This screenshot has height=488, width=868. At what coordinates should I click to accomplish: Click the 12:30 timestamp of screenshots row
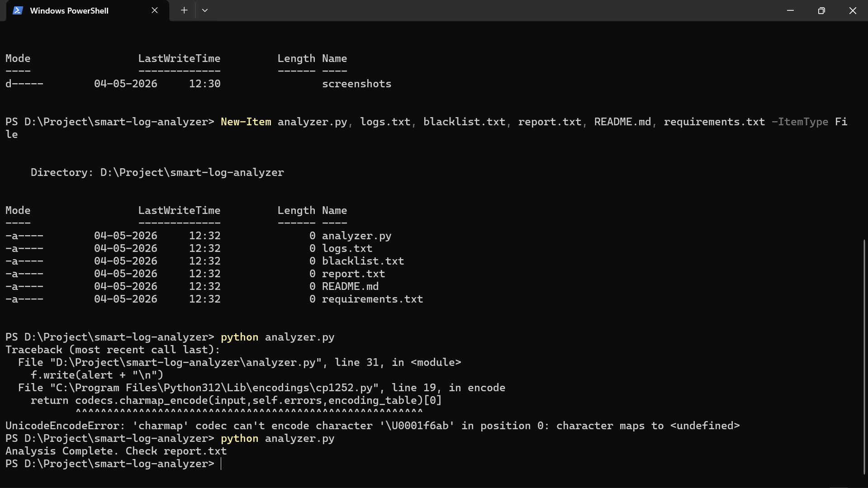pyautogui.click(x=204, y=84)
